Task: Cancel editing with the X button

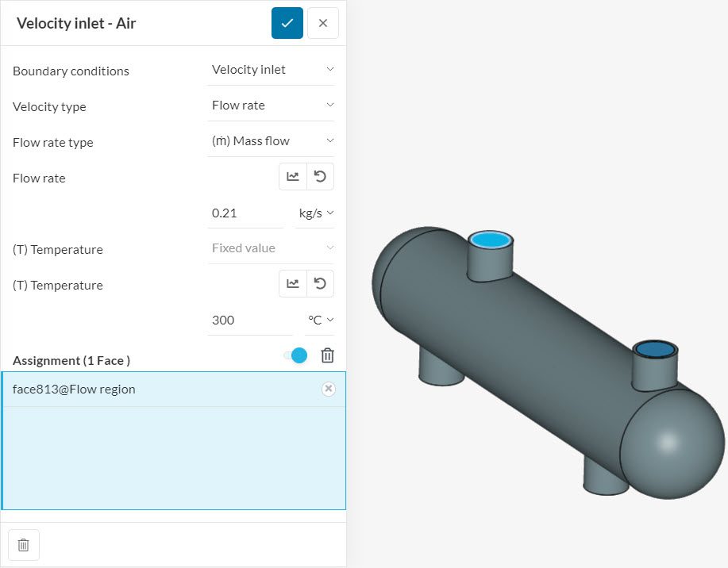Action: click(x=322, y=23)
